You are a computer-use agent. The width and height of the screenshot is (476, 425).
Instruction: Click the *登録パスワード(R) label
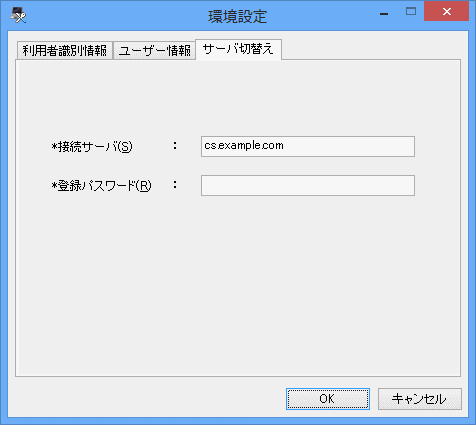[101, 186]
